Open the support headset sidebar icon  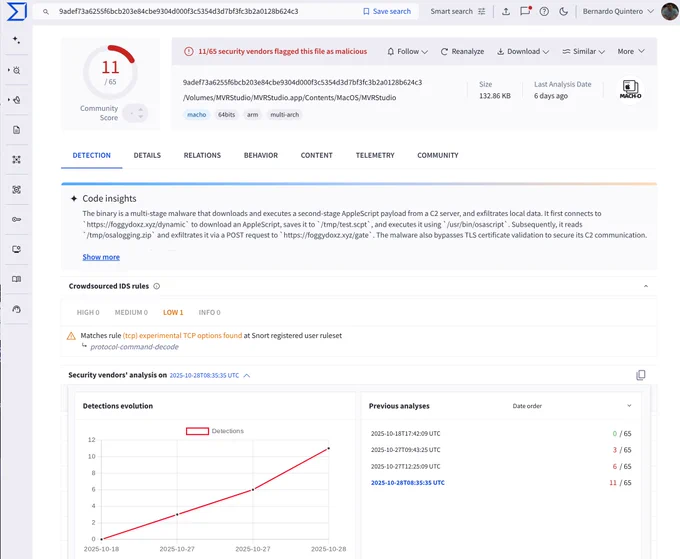tap(16, 309)
